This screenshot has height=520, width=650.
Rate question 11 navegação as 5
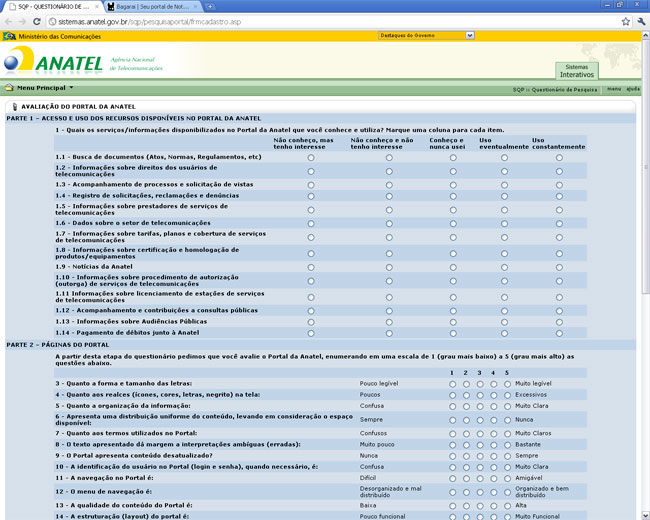click(x=507, y=479)
